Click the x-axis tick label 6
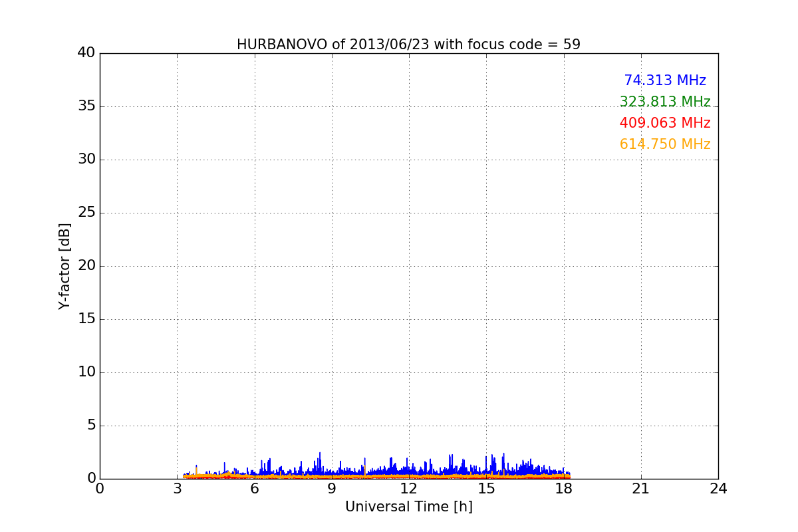 tap(255, 489)
